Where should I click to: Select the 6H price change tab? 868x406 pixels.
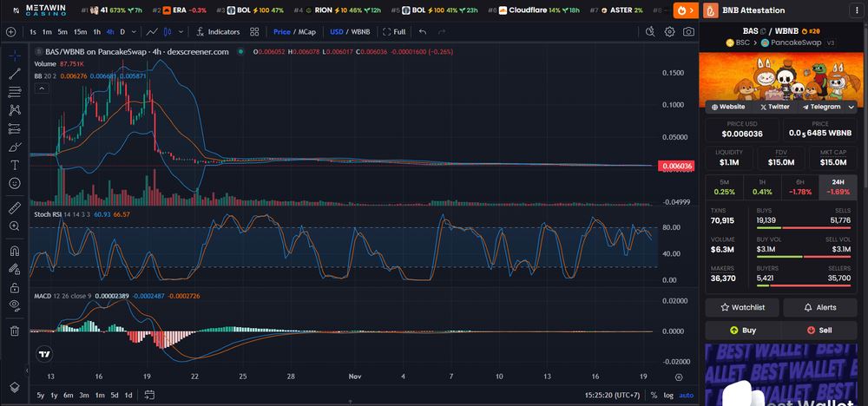point(800,187)
